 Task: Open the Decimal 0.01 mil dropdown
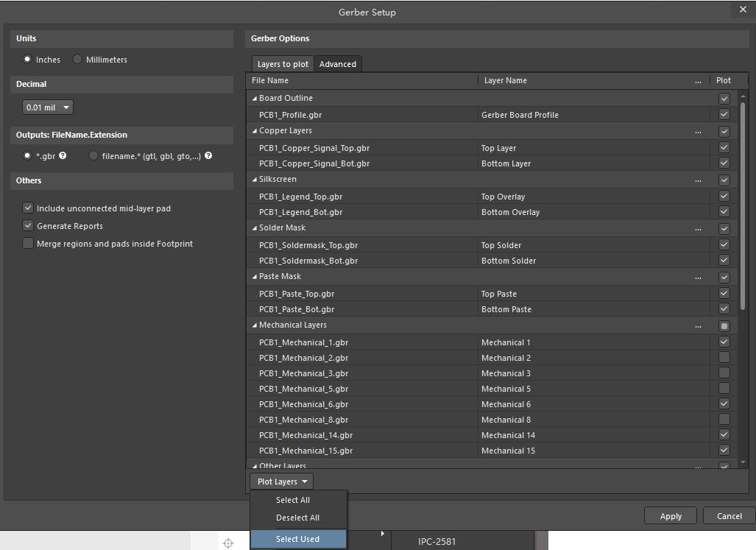(x=48, y=107)
